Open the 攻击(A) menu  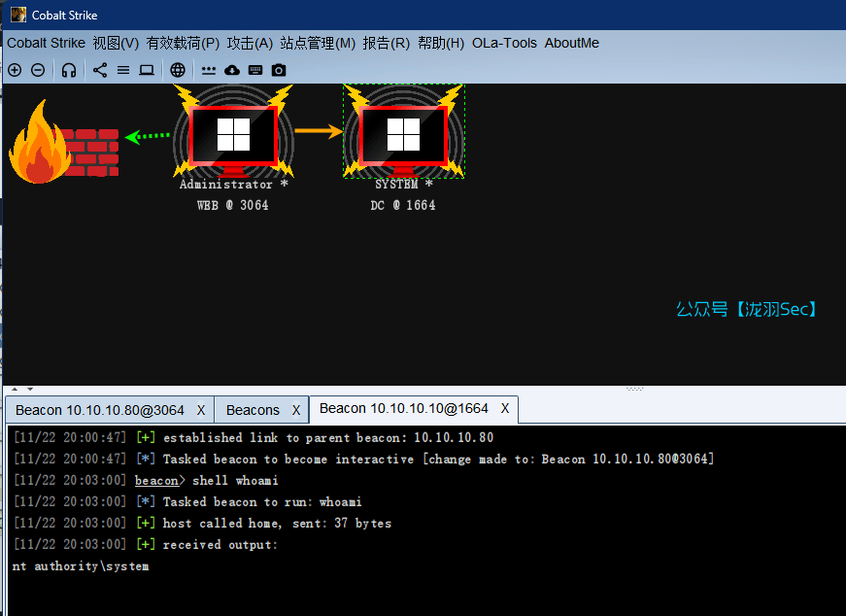250,43
